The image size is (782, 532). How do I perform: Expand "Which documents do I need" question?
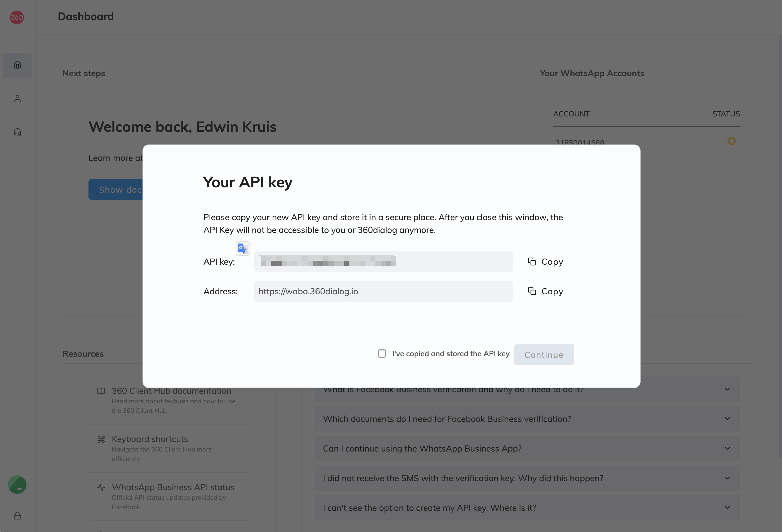pos(527,419)
